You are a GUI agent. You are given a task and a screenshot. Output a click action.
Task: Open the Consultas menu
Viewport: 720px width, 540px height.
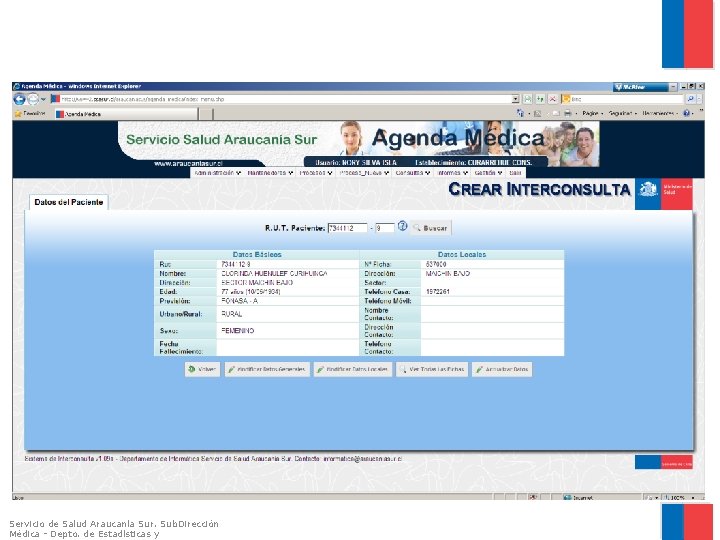[412, 173]
